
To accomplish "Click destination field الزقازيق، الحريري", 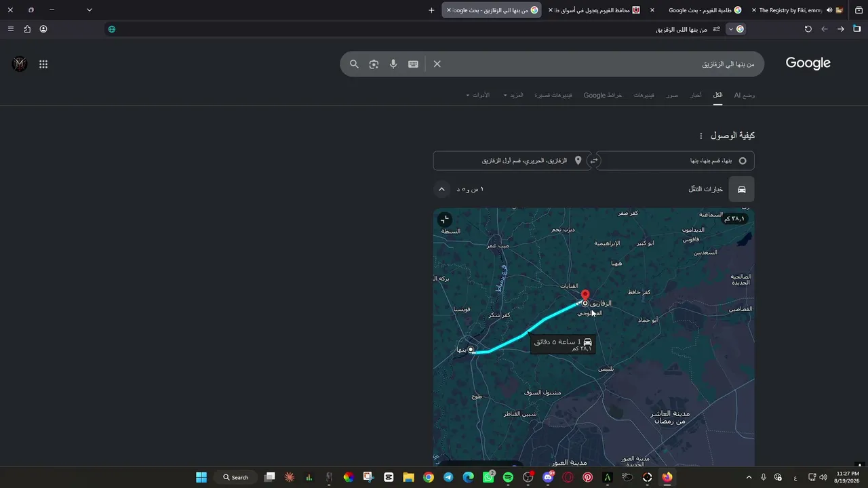I will tap(512, 161).
